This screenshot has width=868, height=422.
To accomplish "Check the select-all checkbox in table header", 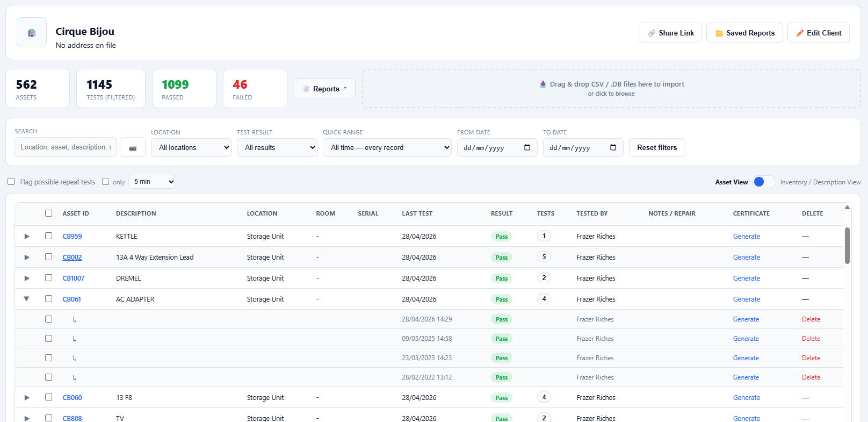I will (x=49, y=213).
